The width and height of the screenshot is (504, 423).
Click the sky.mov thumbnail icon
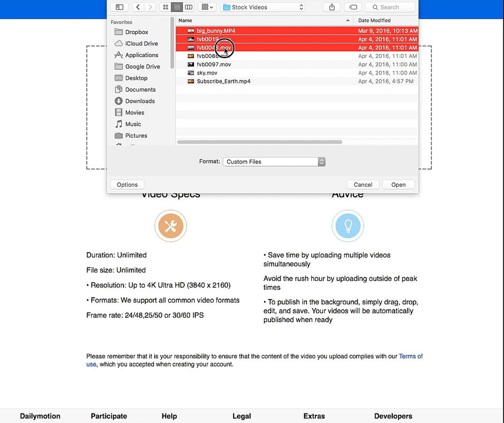[191, 73]
